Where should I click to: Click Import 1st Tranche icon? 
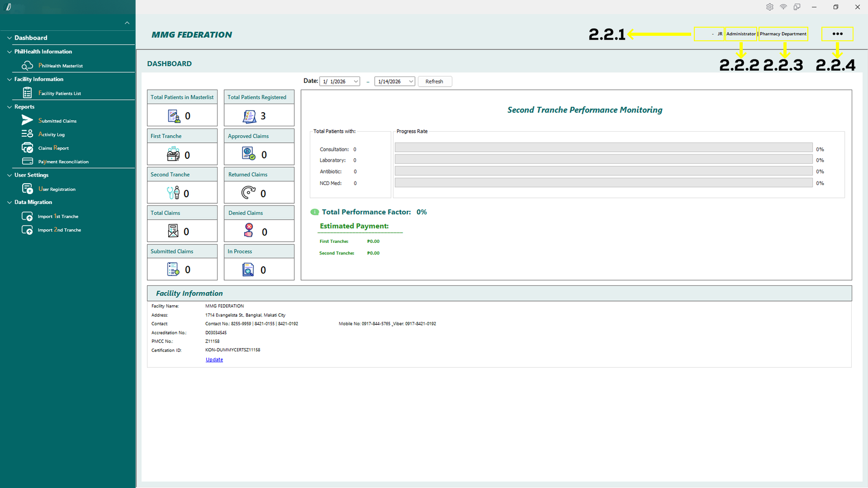pyautogui.click(x=27, y=216)
